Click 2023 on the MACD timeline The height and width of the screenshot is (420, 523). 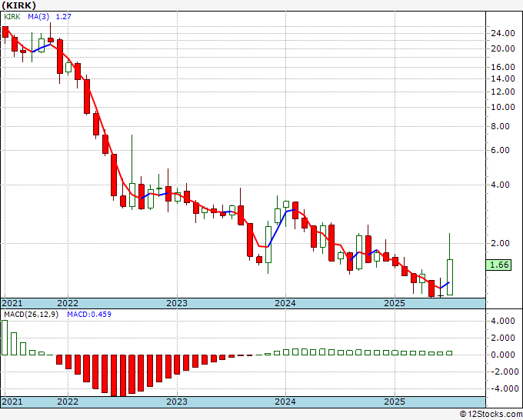point(177,402)
